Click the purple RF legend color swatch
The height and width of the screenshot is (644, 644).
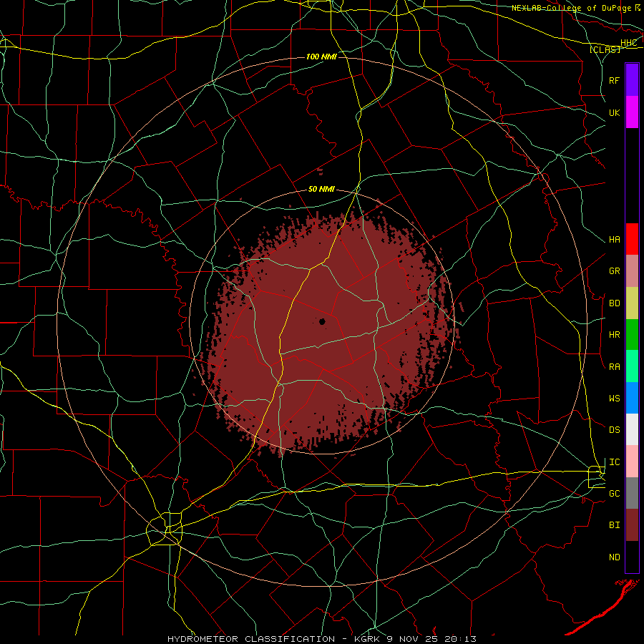coord(632,80)
